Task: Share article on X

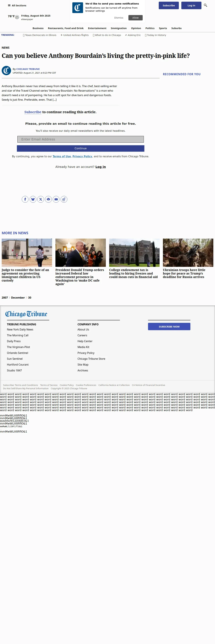Action: pos(41,199)
